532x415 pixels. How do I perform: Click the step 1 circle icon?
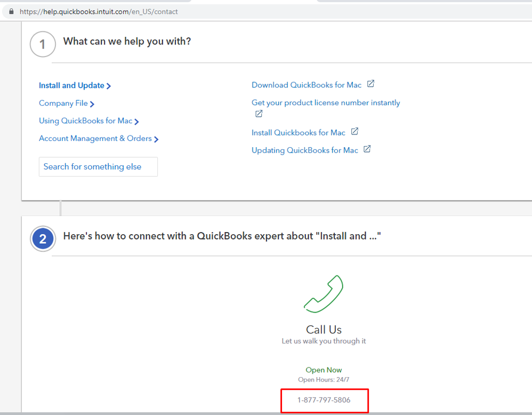(43, 45)
